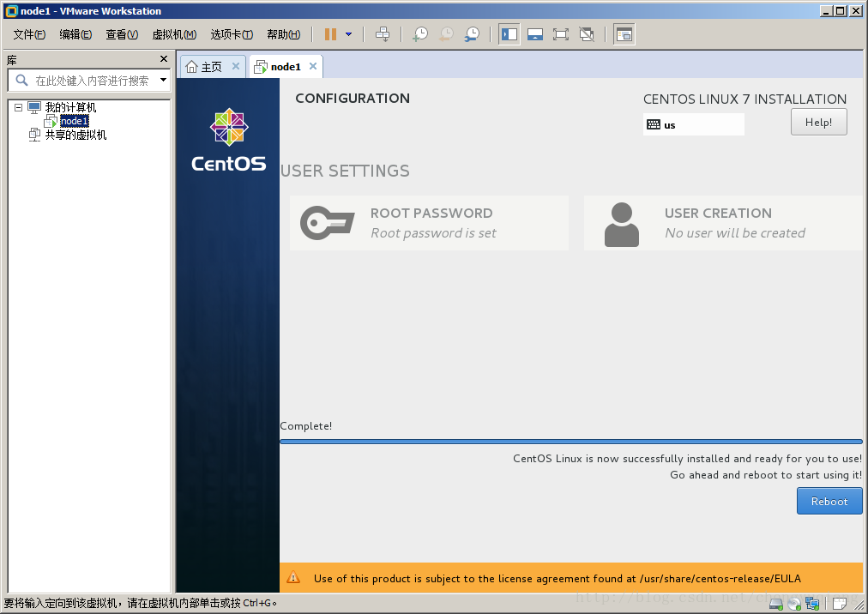
Task: Click the CONFIGURATION heading
Action: click(353, 98)
